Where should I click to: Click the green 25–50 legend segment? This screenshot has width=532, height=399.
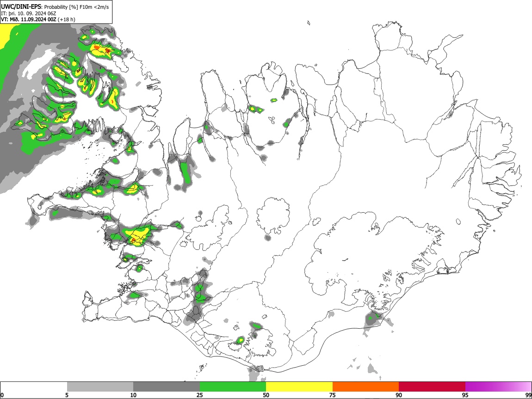tap(233, 387)
